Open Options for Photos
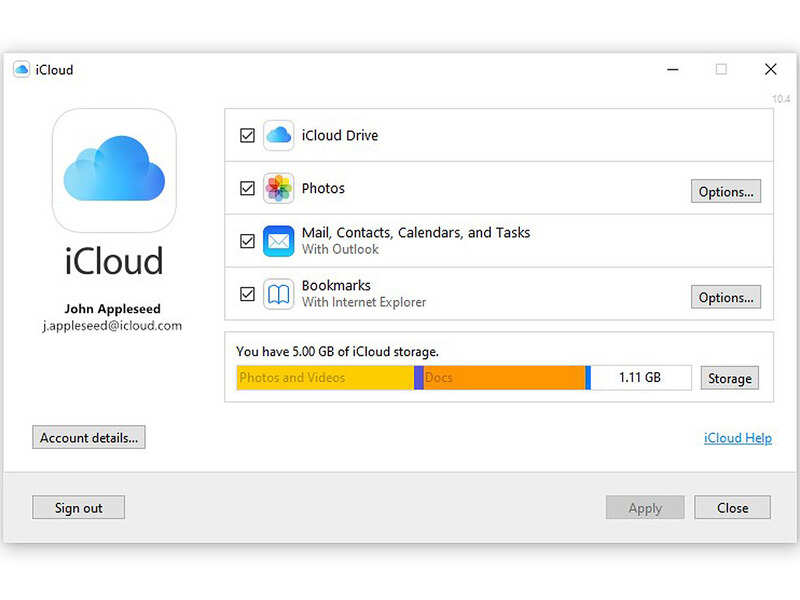The height and width of the screenshot is (600, 800). [726, 191]
